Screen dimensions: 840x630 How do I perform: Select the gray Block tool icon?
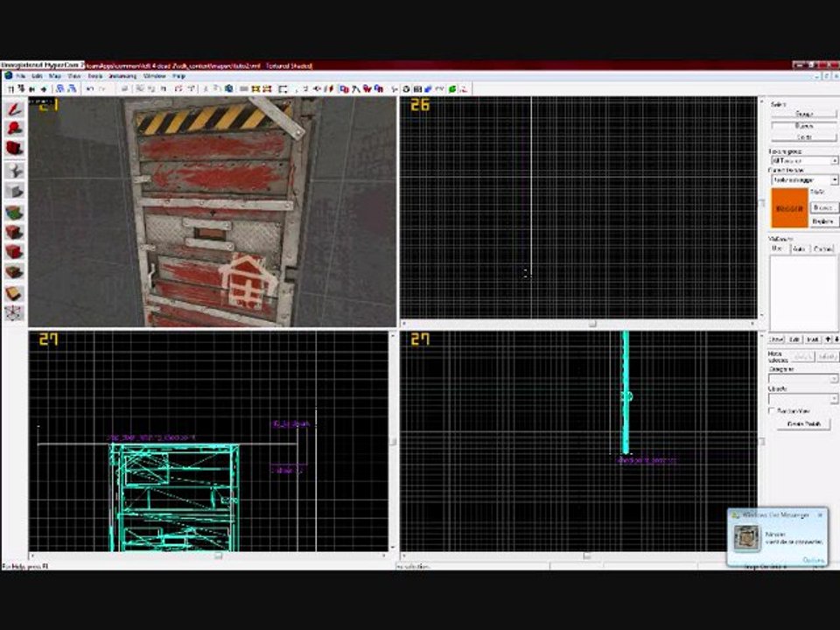pyautogui.click(x=15, y=191)
